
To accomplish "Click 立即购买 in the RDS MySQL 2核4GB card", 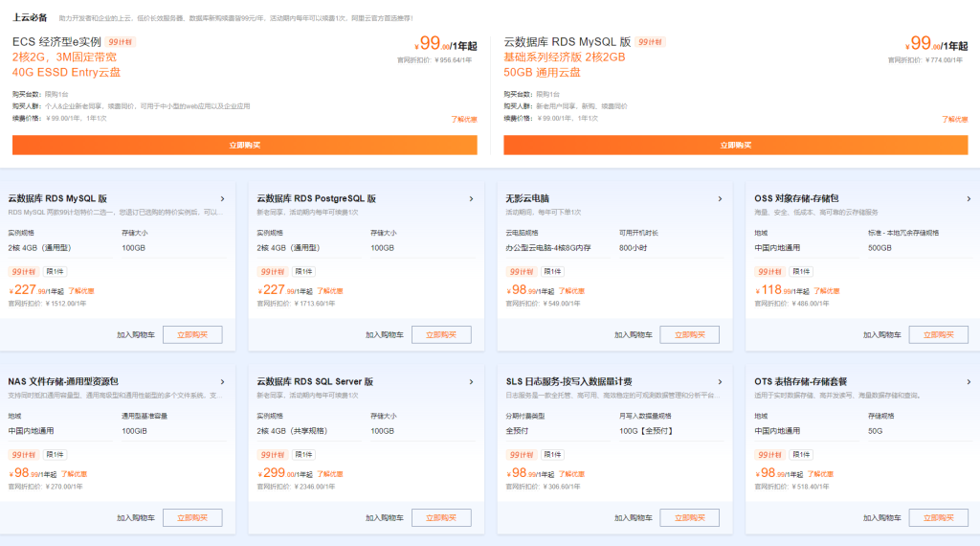I will coord(192,334).
